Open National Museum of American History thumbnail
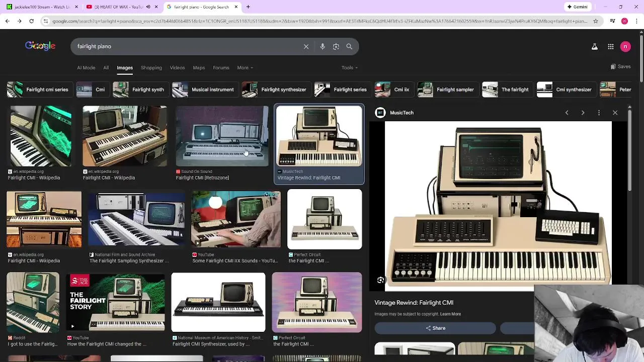644x362 pixels. pyautogui.click(x=218, y=302)
